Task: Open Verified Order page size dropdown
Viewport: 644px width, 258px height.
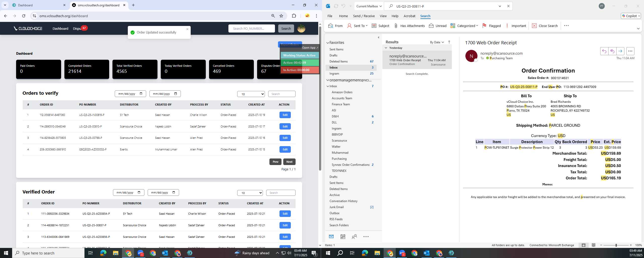Action: [x=250, y=193]
